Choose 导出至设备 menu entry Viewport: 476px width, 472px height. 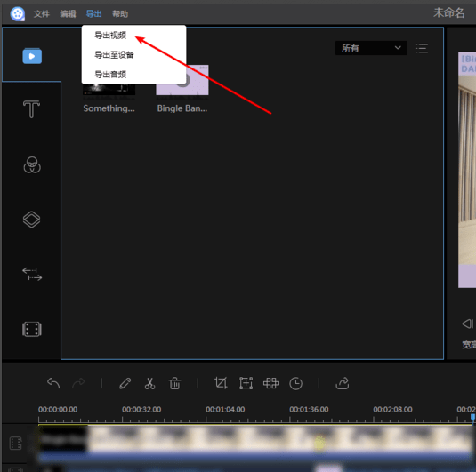click(114, 55)
